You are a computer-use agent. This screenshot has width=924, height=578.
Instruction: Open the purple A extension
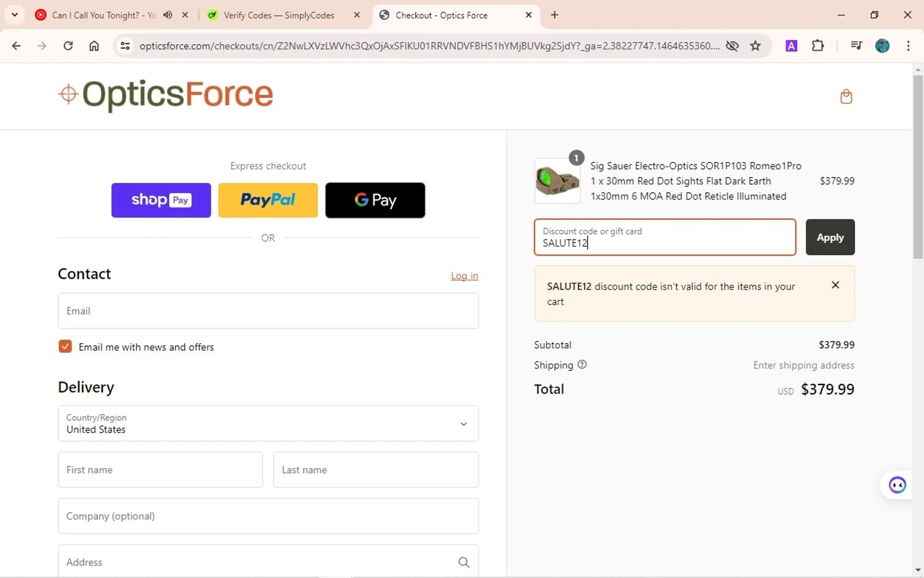792,46
